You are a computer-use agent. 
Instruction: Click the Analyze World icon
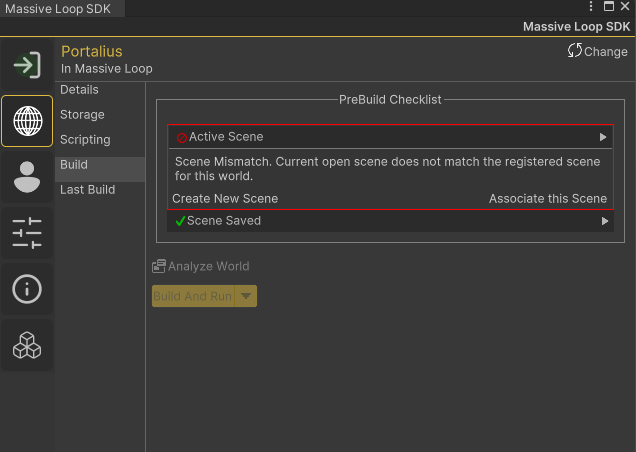coord(159,266)
